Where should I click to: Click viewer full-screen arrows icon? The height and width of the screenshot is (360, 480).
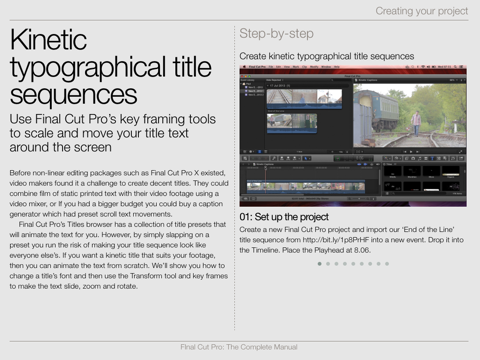coord(461,152)
